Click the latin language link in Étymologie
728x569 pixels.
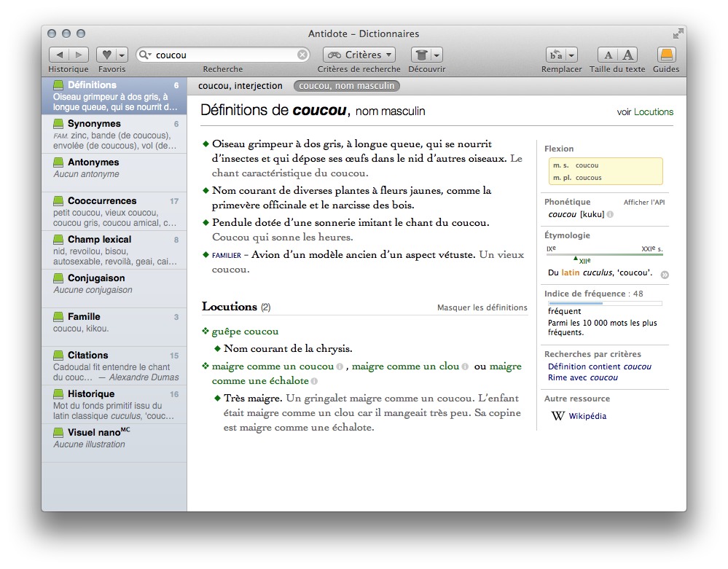click(570, 273)
